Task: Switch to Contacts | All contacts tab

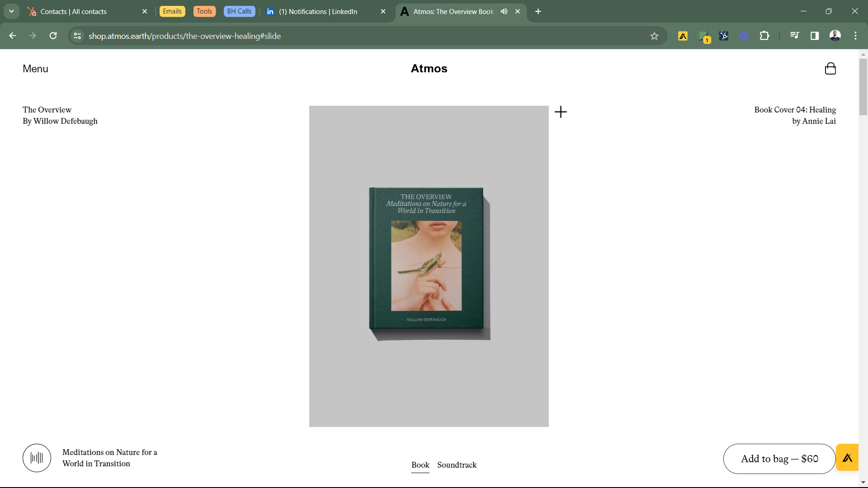Action: [x=87, y=11]
